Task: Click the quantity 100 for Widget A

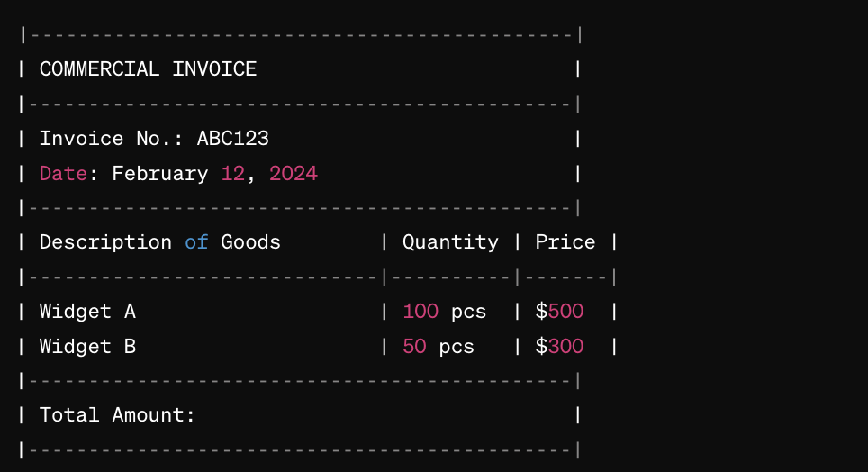Action: click(420, 312)
